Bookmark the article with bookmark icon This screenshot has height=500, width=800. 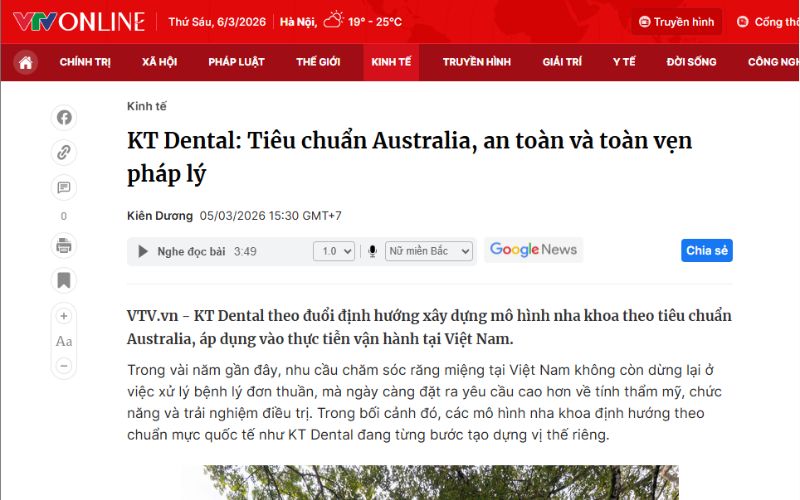(x=64, y=280)
